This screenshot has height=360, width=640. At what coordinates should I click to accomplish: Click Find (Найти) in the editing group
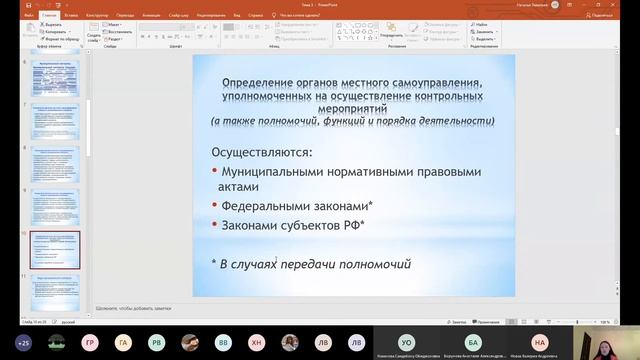(479, 24)
